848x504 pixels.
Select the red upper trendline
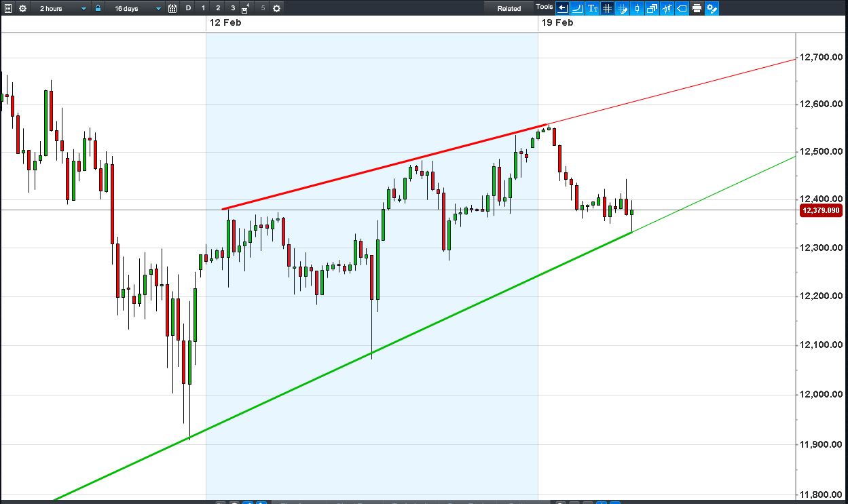385,167
